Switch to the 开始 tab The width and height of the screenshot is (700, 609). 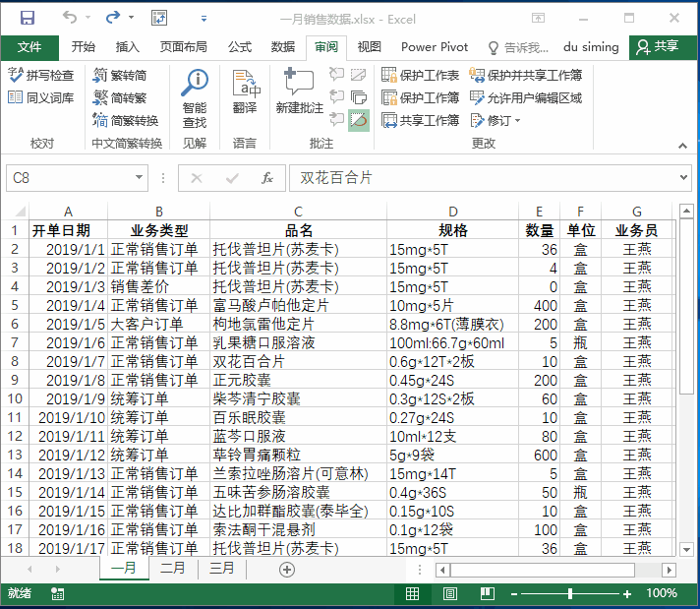click(83, 47)
